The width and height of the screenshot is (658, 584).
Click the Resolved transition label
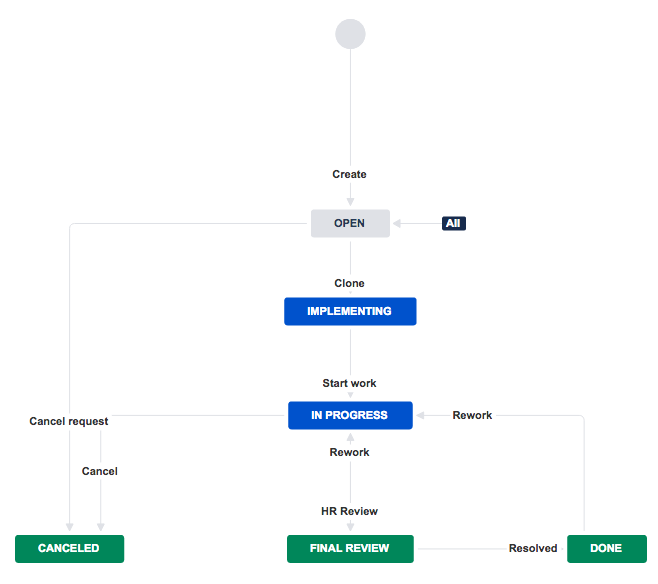(533, 548)
